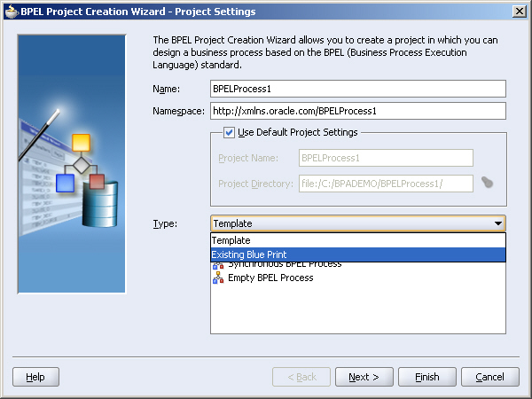Click the project directory browse icon
532x399 pixels.
point(487,183)
